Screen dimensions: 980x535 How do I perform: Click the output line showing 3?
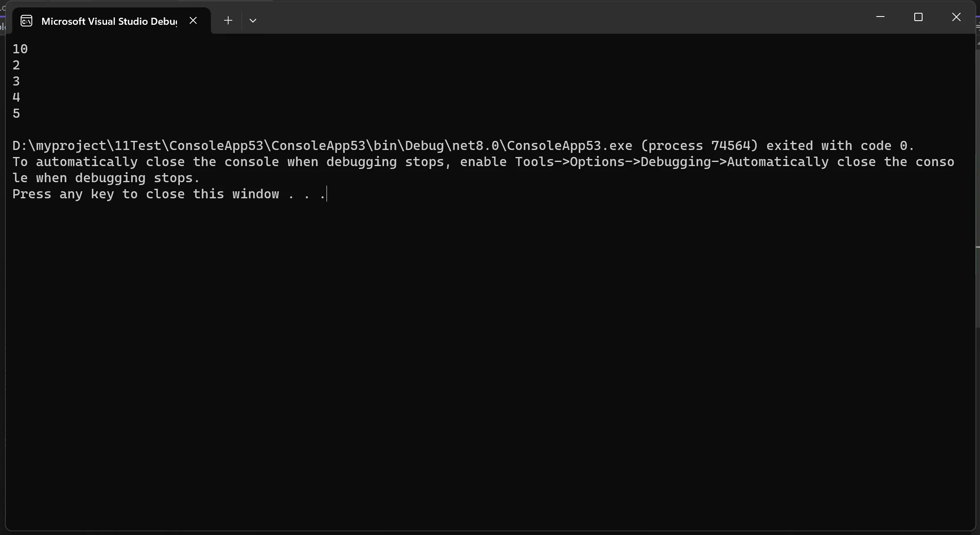16,81
